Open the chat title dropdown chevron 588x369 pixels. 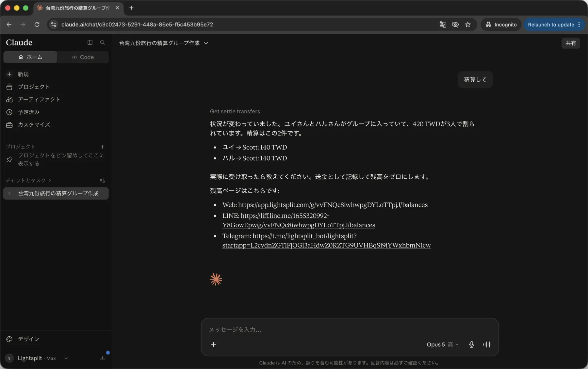point(206,43)
